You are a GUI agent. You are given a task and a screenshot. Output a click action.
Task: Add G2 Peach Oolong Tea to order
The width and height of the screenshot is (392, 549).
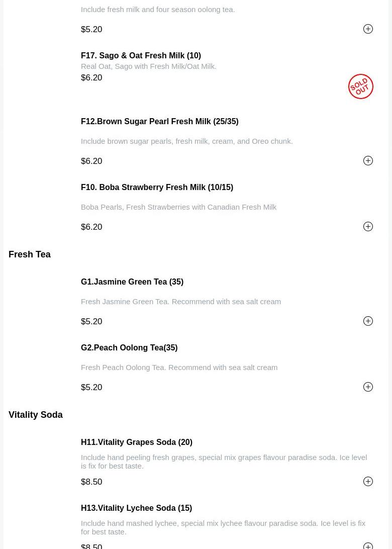pyautogui.click(x=368, y=387)
